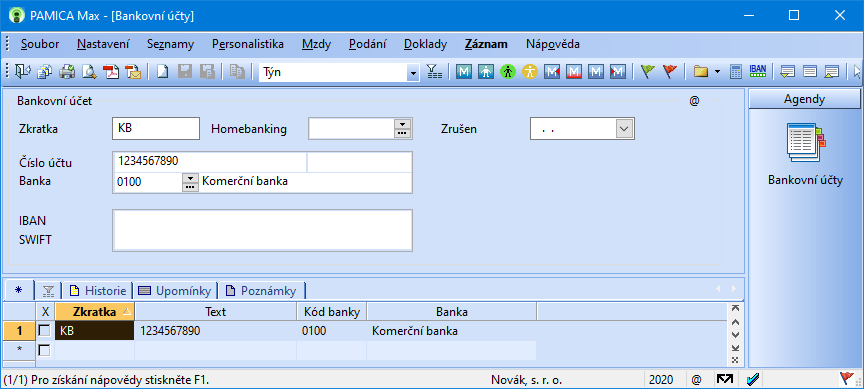Screen dimensions: 864x389
Task: Tick the X checkbox in the KB row
Action: click(x=44, y=331)
